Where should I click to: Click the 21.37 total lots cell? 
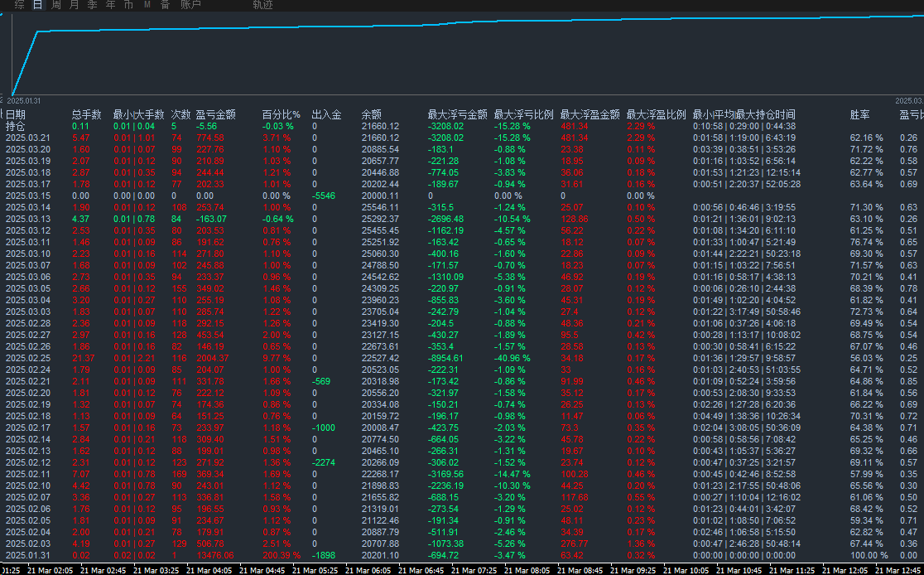(81, 358)
